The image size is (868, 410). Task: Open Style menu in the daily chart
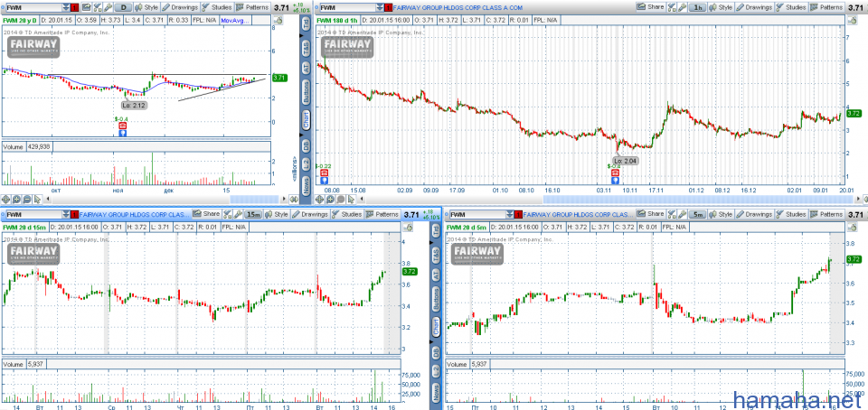[x=147, y=8]
